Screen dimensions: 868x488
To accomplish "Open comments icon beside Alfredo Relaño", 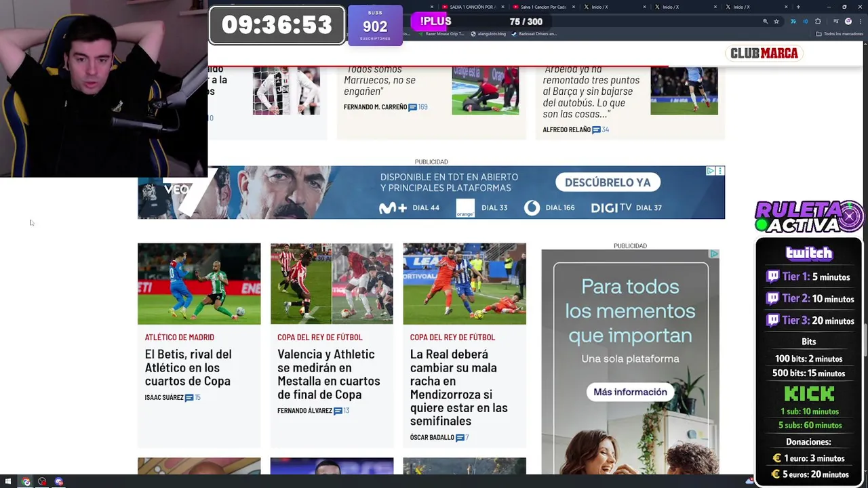I will pos(596,129).
